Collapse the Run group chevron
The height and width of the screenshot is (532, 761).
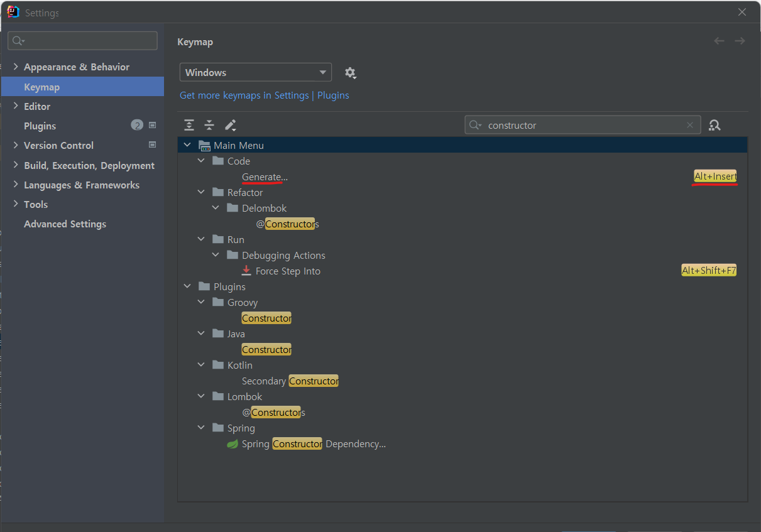point(201,239)
